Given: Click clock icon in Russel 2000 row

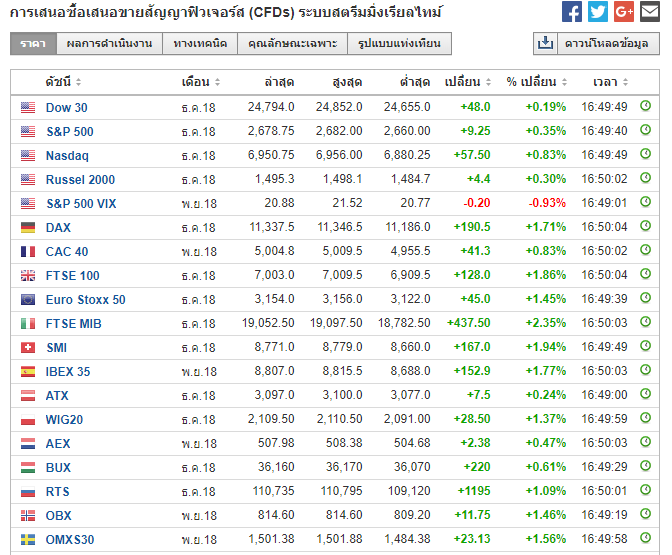Looking at the screenshot, I should (645, 177).
